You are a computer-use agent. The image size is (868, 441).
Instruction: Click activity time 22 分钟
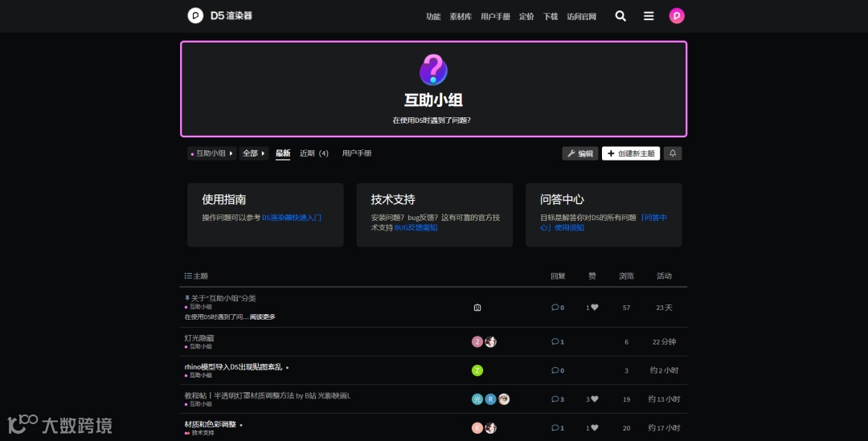click(664, 342)
